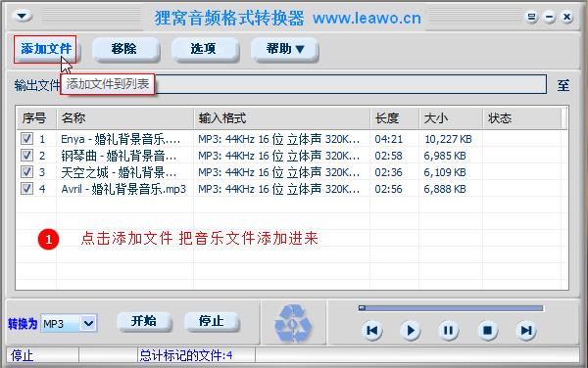Viewport: 588px width, 368px height.
Task: Uncheck the Avril file checkbox
Action: pos(26,188)
